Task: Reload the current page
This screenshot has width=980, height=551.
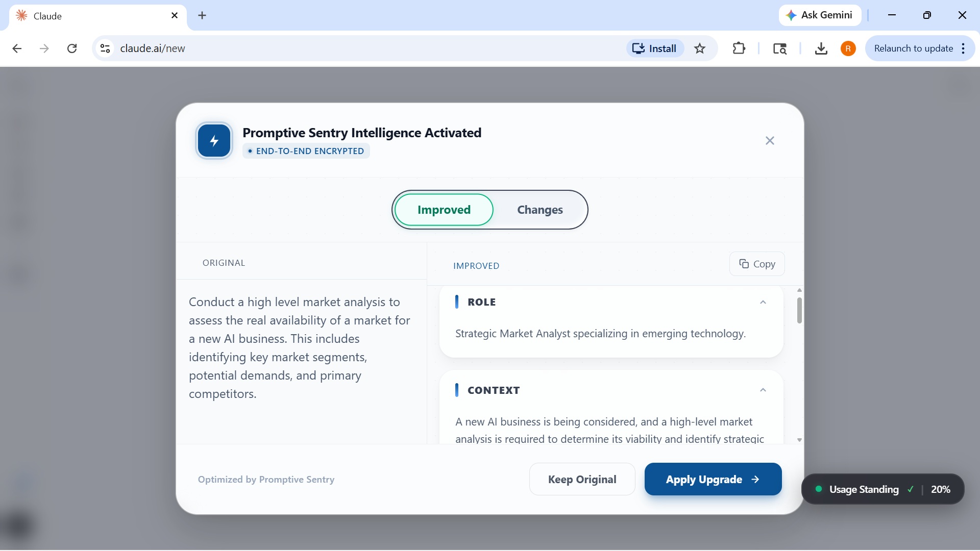Action: 72,48
